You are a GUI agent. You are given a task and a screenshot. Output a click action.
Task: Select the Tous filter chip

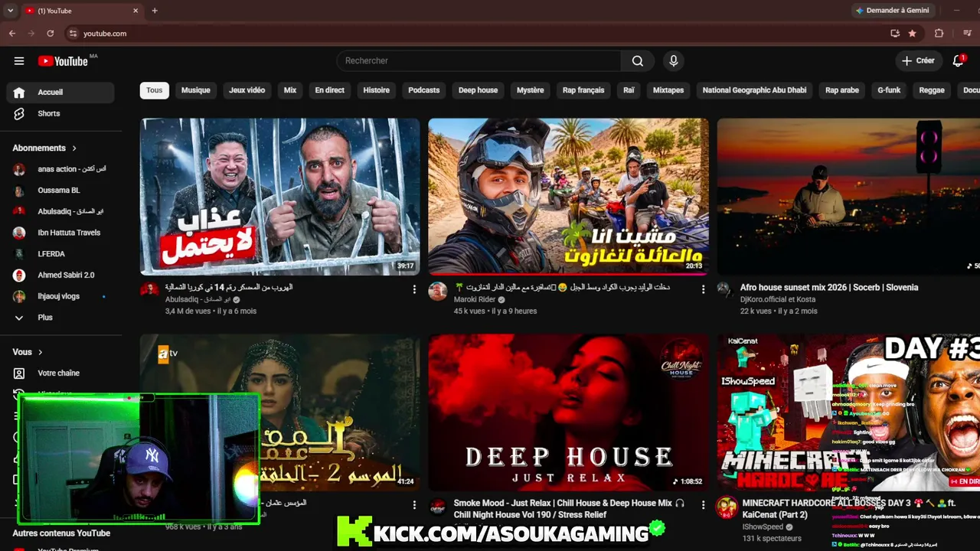(155, 90)
